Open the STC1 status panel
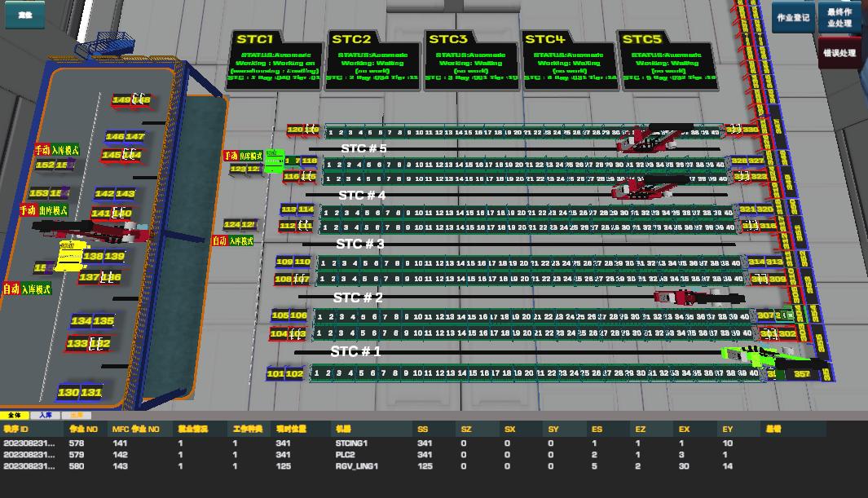The width and height of the screenshot is (868, 498). 275,61
